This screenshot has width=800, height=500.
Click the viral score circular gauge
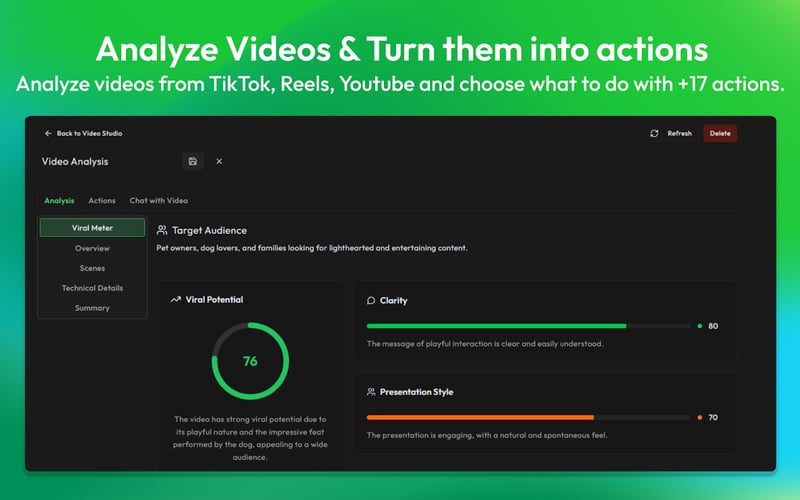[250, 361]
